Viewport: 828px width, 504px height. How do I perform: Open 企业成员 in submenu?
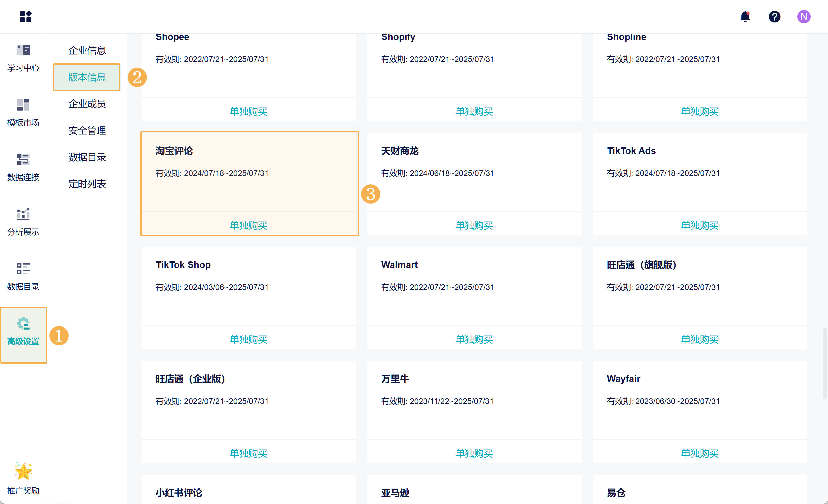pos(87,104)
